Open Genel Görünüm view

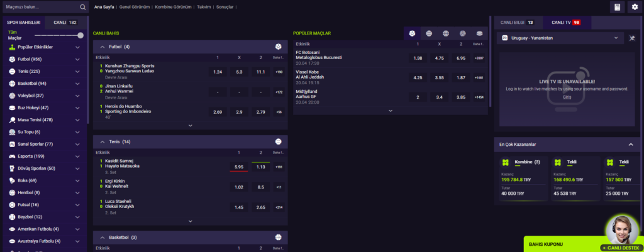click(x=135, y=7)
